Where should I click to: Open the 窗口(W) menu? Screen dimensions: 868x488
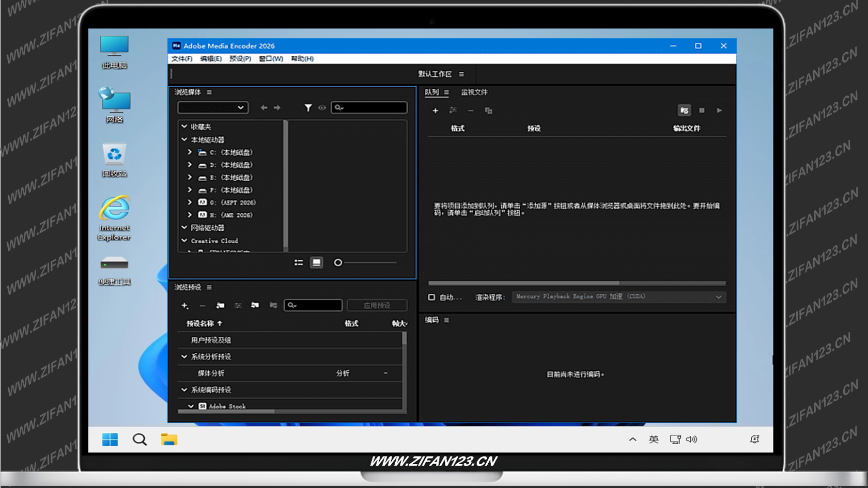tap(271, 58)
